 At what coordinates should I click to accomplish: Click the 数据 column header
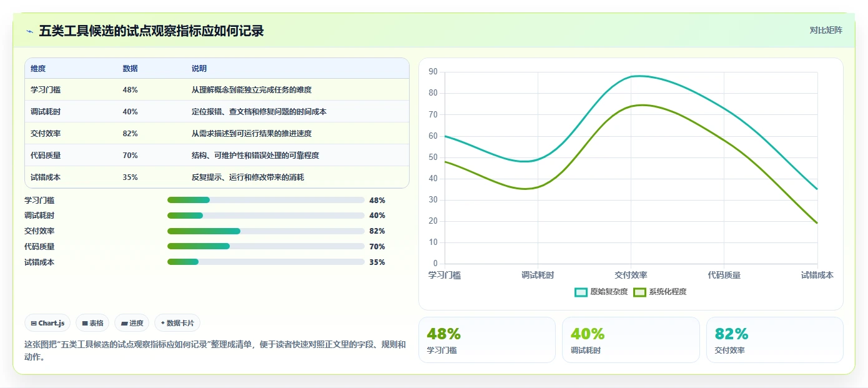tap(131, 69)
